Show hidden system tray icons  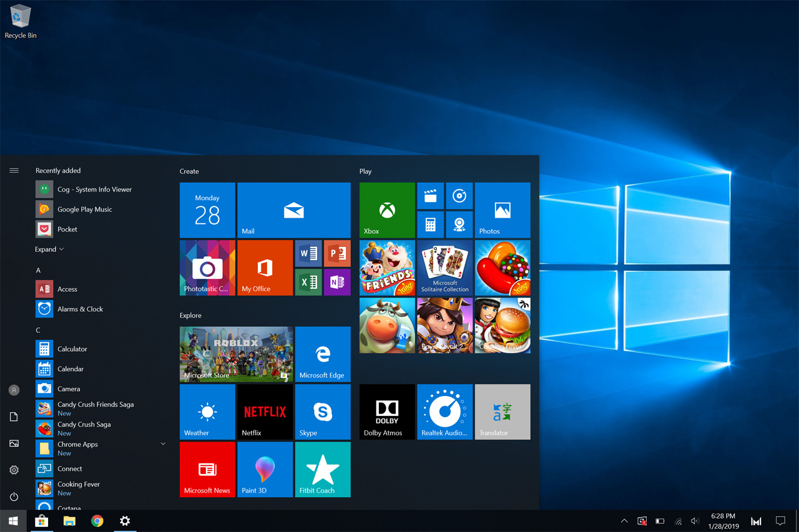(x=624, y=521)
